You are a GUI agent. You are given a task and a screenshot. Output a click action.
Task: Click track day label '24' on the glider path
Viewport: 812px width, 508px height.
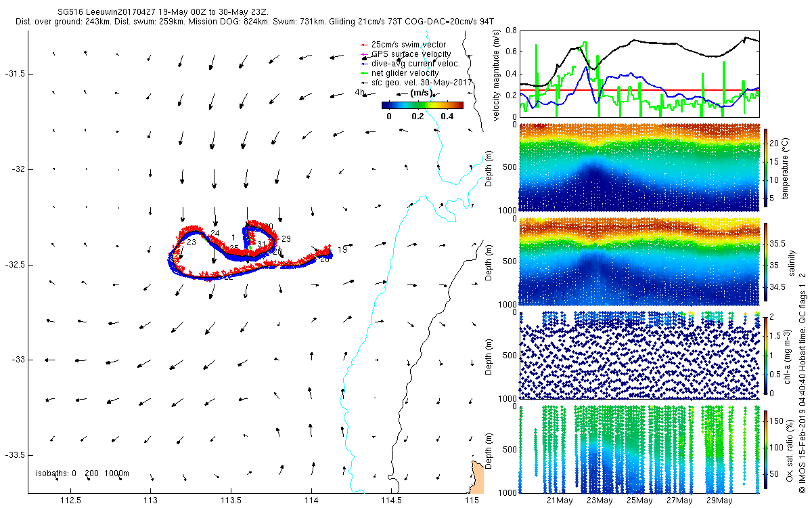click(215, 233)
